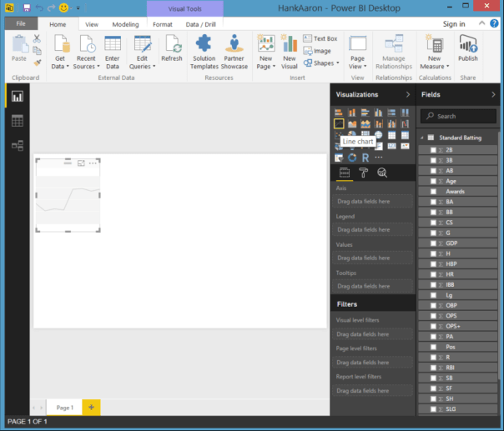
Task: Open the Analytics magnifier pane
Action: pos(382,173)
